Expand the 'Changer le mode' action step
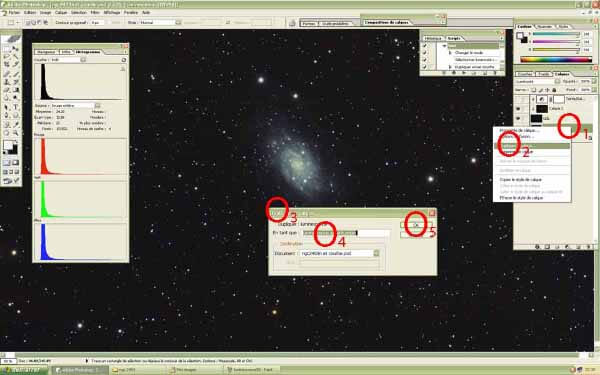This screenshot has width=600, height=375. (450, 52)
